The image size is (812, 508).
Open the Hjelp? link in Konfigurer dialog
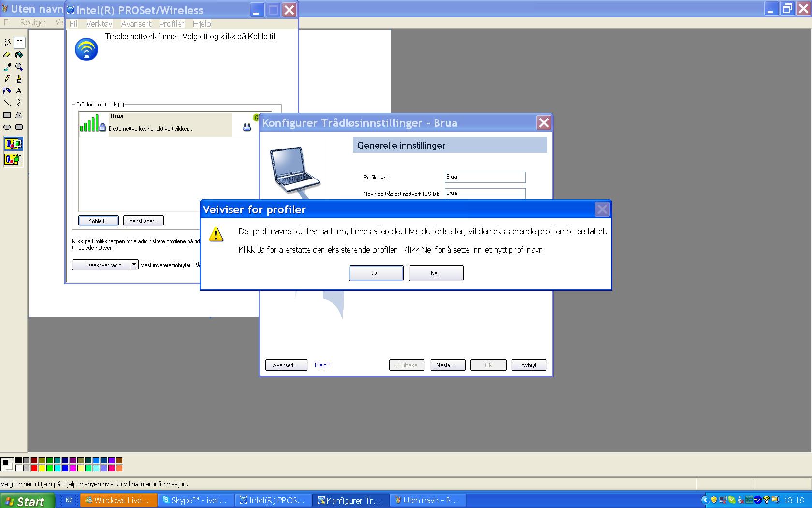click(x=322, y=365)
